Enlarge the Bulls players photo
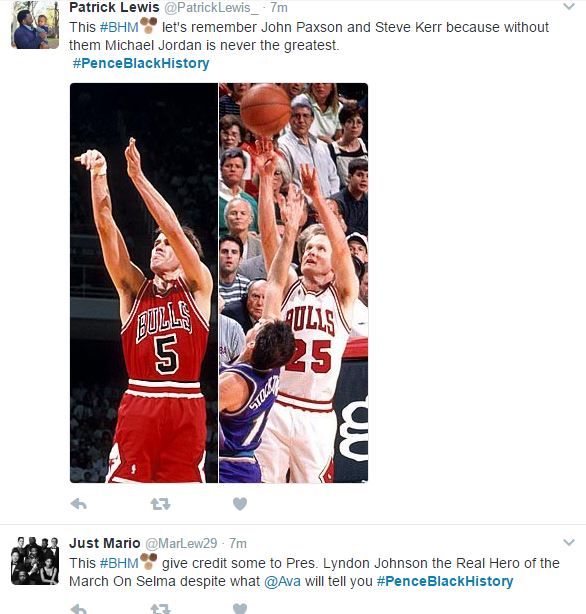The image size is (586, 614). tap(219, 283)
